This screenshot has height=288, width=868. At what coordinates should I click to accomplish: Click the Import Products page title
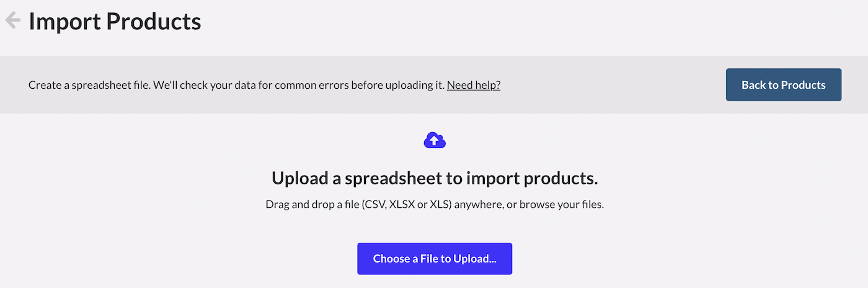115,22
